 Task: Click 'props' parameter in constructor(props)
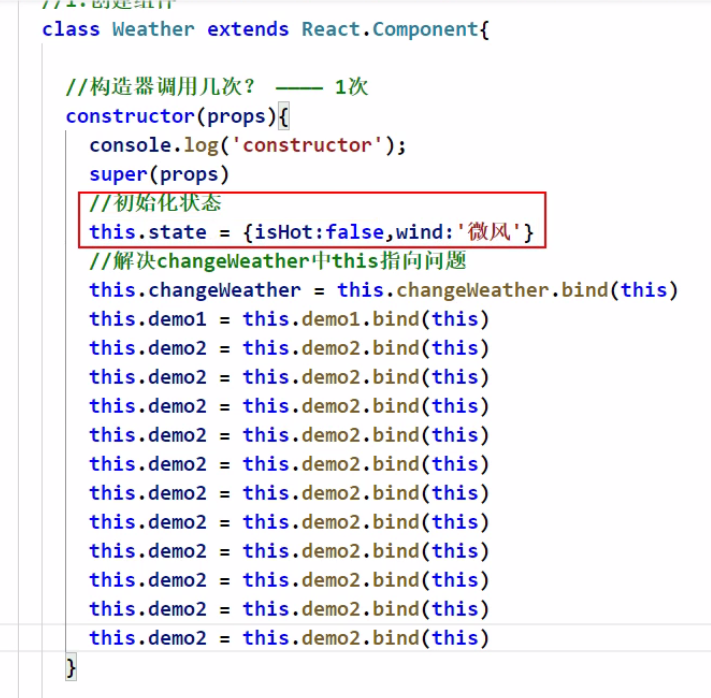[x=236, y=117]
